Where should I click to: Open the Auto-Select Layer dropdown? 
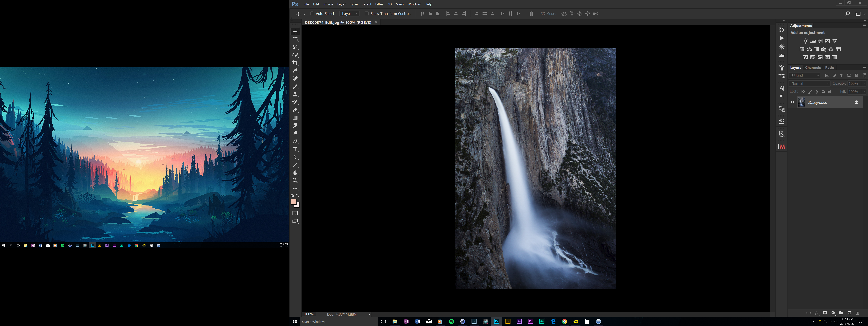tap(350, 13)
